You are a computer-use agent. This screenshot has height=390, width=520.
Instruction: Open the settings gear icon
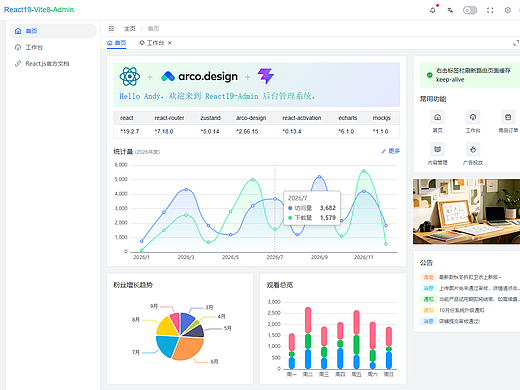point(508,10)
